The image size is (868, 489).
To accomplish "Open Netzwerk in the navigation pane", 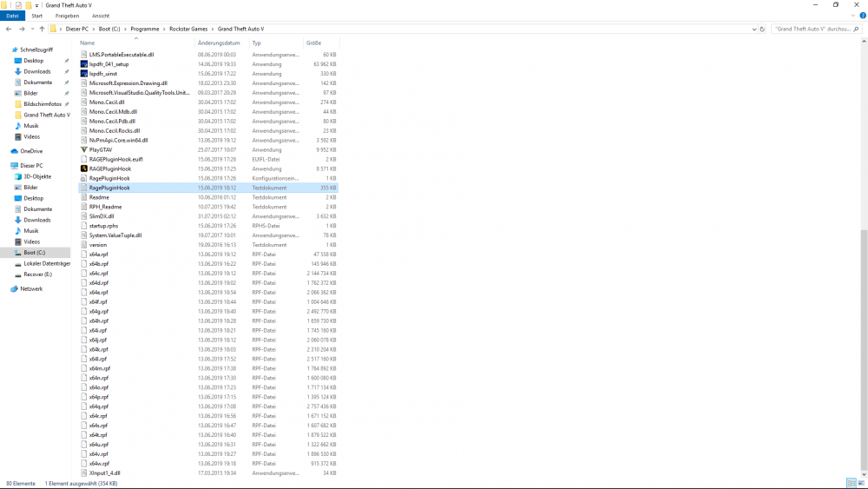I will coord(31,288).
